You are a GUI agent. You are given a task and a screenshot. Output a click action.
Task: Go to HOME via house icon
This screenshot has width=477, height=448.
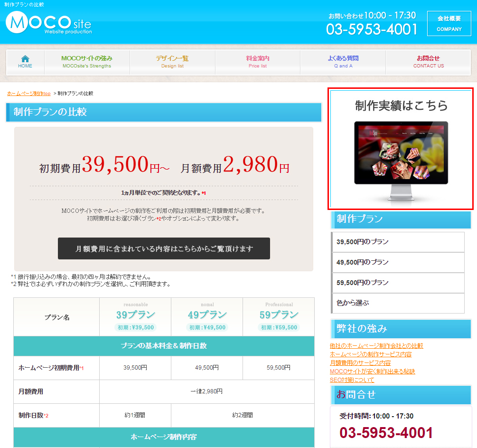(25, 62)
